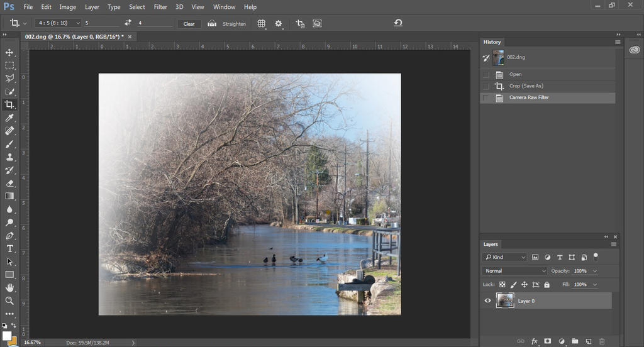Click the Clear button in options bar
This screenshot has width=644, height=347.
[x=189, y=24]
